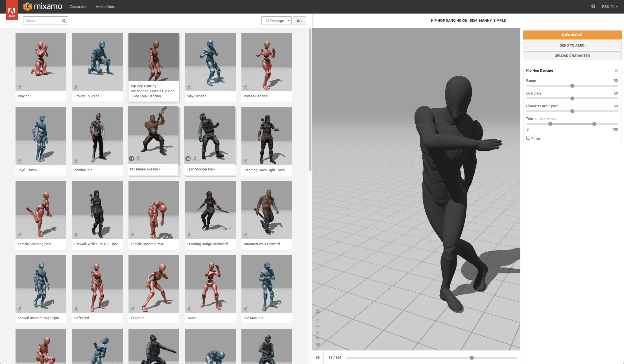The image size is (624, 364).
Task: Enable the Mirror checkbox
Action: tap(528, 138)
